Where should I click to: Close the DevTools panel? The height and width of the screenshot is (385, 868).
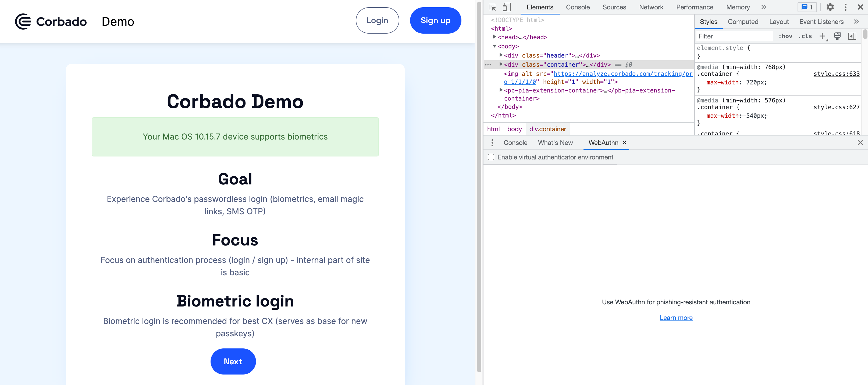pos(860,7)
